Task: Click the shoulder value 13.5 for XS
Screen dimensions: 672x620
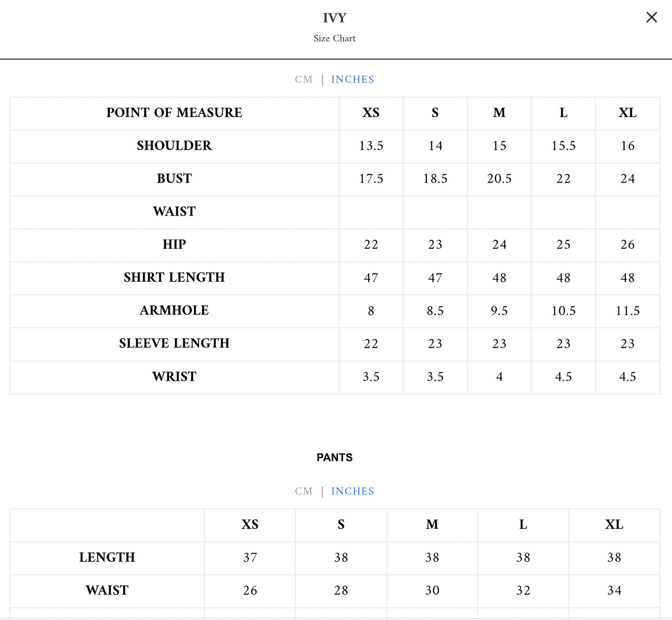Action: pos(371,146)
